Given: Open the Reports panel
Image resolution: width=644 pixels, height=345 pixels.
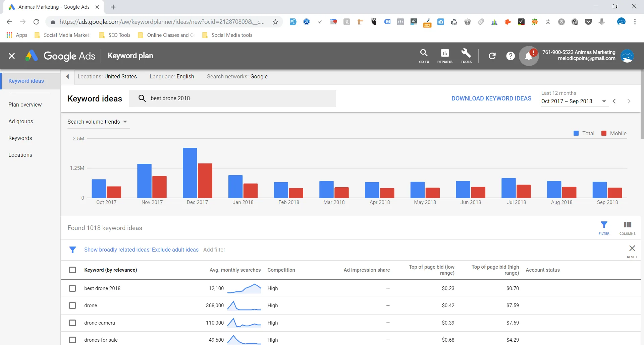Looking at the screenshot, I should 445,56.
